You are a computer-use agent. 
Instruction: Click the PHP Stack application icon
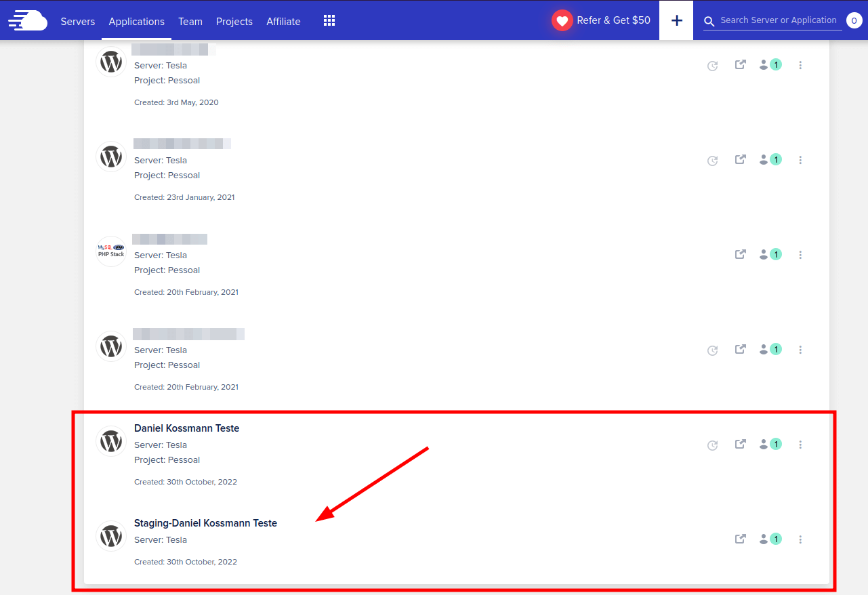coord(111,251)
